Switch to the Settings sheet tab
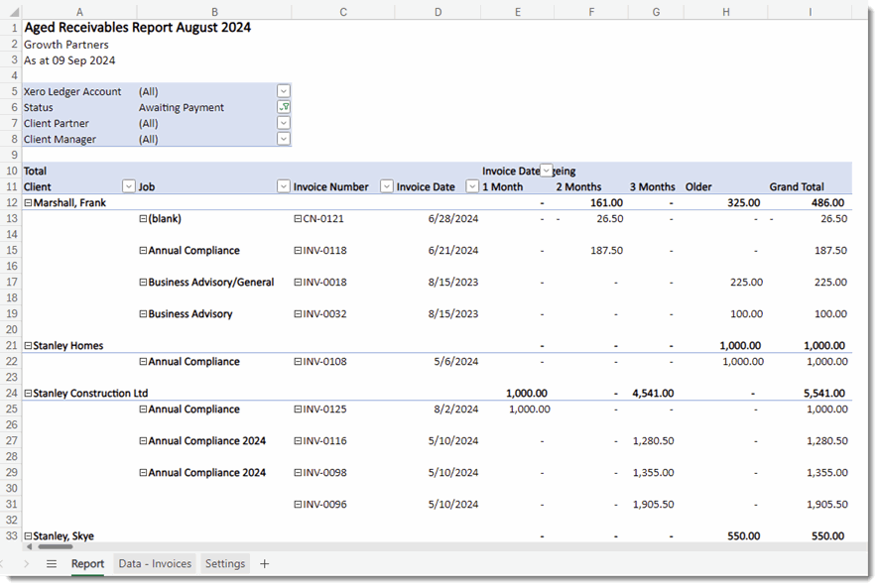Viewport: 880px width, 588px height. point(225,564)
